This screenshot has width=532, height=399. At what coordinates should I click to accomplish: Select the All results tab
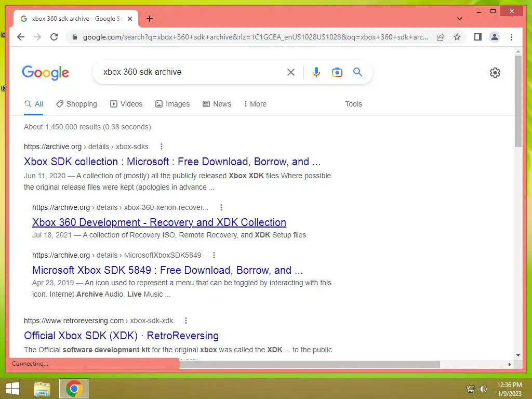34,104
